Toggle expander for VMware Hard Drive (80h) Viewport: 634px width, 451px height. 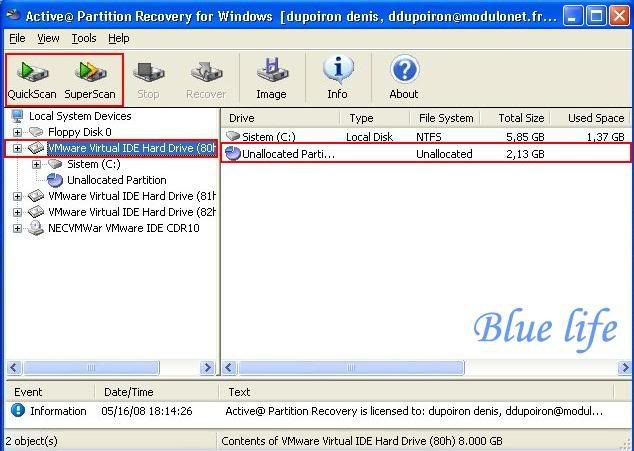click(17, 148)
